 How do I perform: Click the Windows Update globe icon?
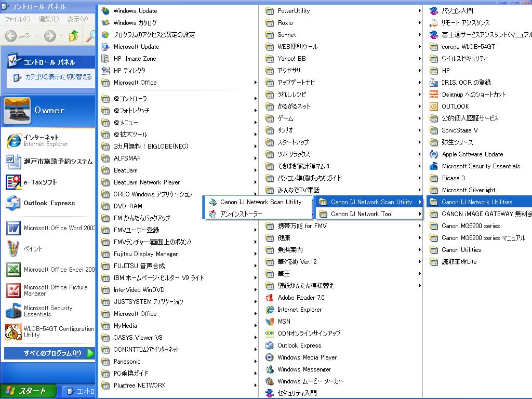click(x=105, y=11)
